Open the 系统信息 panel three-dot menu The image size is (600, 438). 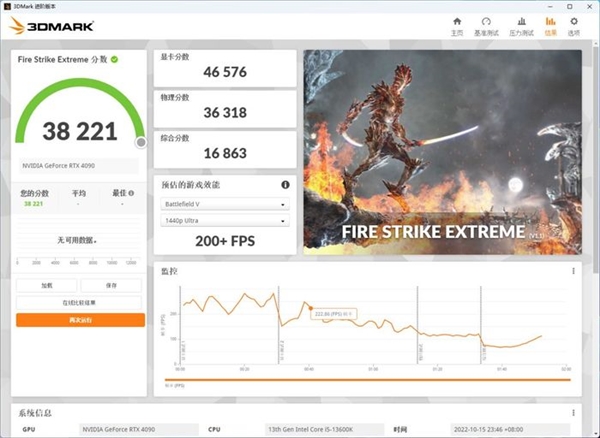coord(573,411)
